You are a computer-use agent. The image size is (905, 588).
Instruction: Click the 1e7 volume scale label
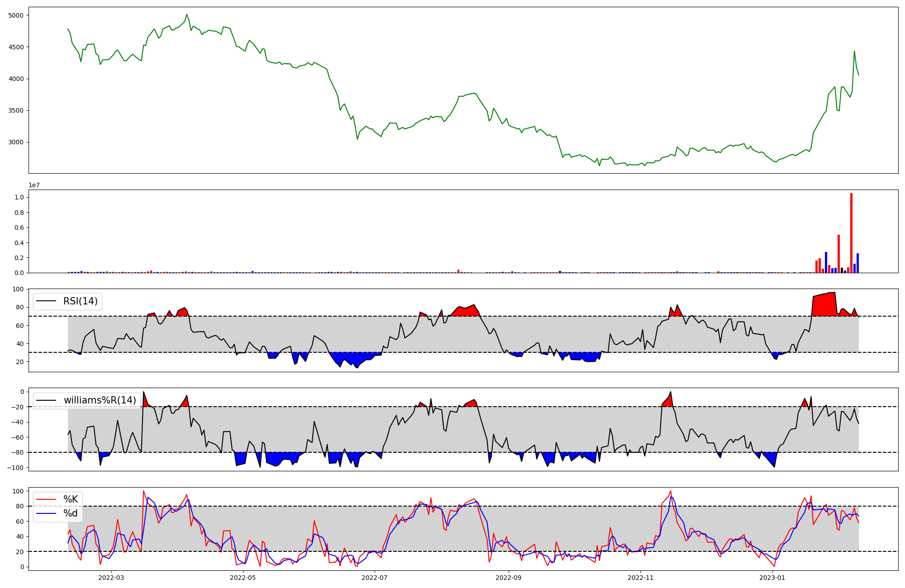pyautogui.click(x=34, y=185)
